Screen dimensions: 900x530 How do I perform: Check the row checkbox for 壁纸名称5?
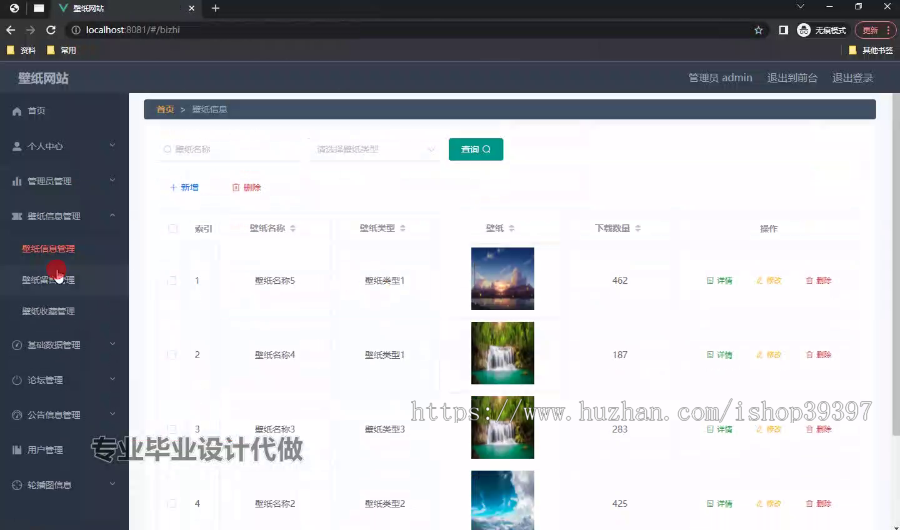tap(172, 281)
